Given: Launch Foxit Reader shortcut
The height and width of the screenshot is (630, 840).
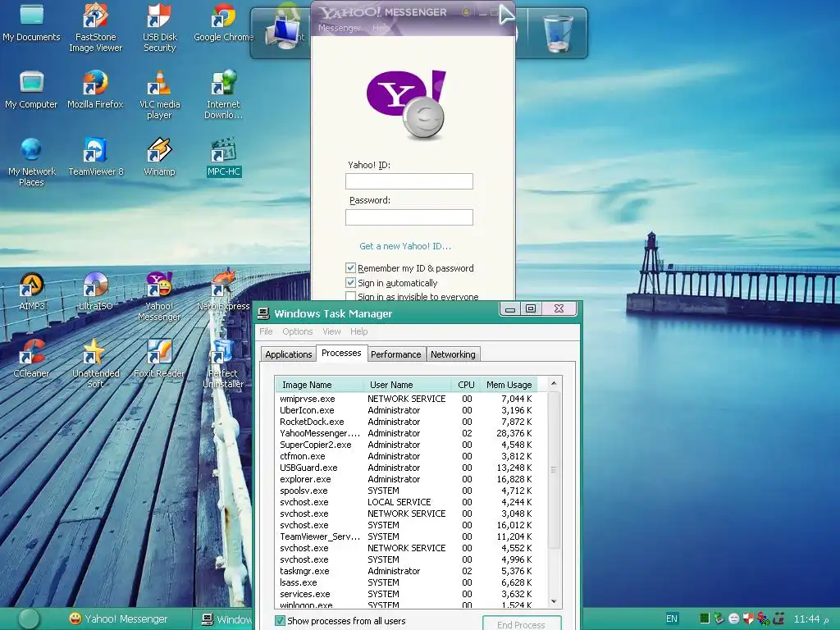Looking at the screenshot, I should pyautogui.click(x=160, y=359).
